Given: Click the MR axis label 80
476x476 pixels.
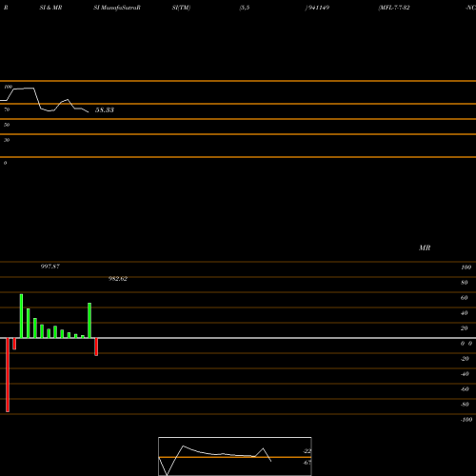Looking at the screenshot, I should 465,283.
